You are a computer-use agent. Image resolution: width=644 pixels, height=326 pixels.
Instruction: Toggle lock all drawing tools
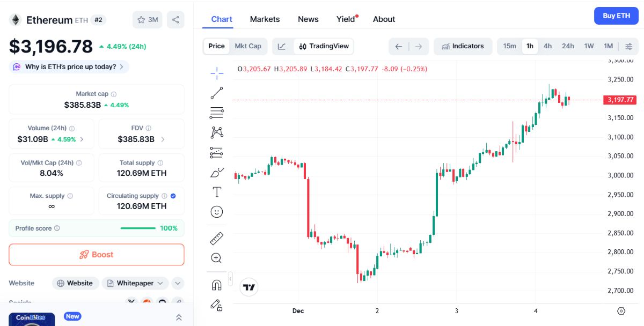point(217,305)
